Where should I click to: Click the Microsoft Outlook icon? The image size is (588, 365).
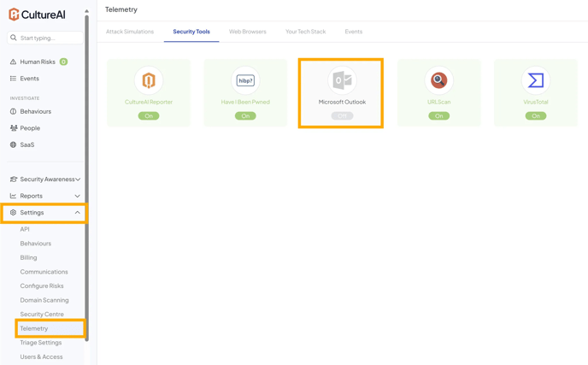tap(342, 80)
